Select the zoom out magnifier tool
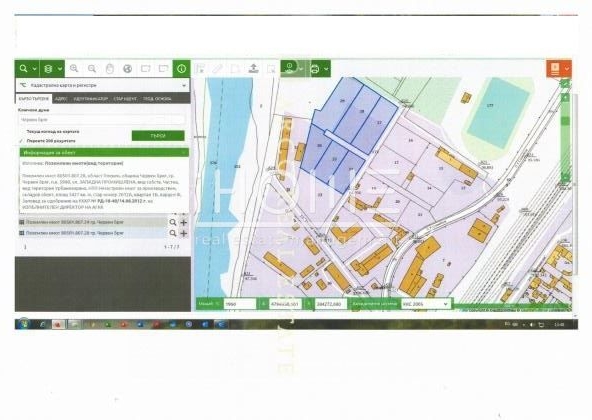The height and width of the screenshot is (420, 592). [x=92, y=69]
